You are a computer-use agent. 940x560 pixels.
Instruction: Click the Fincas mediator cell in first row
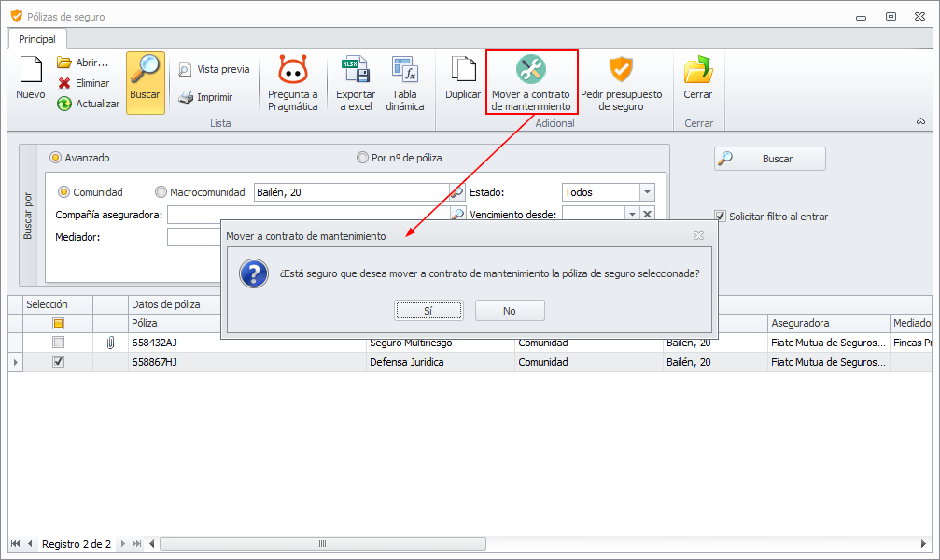[x=911, y=343]
